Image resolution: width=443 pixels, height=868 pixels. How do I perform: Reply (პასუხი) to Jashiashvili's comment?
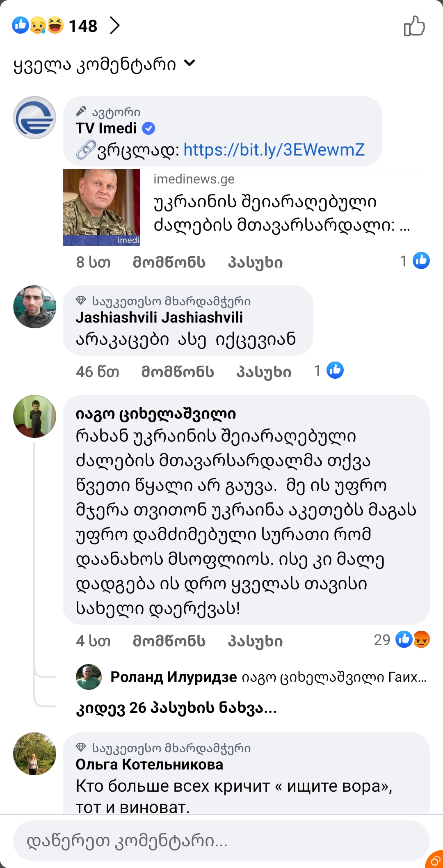[x=264, y=371]
